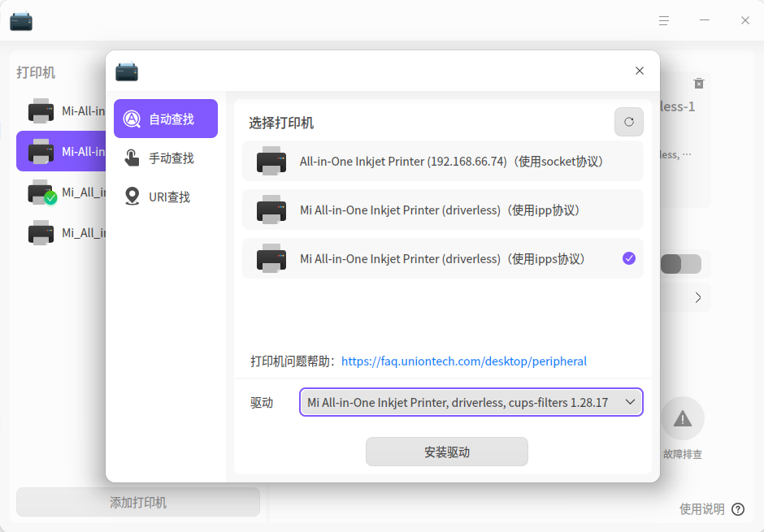The height and width of the screenshot is (532, 764).
Task: Open the uniontech peripheral FAQ link
Action: (463, 361)
